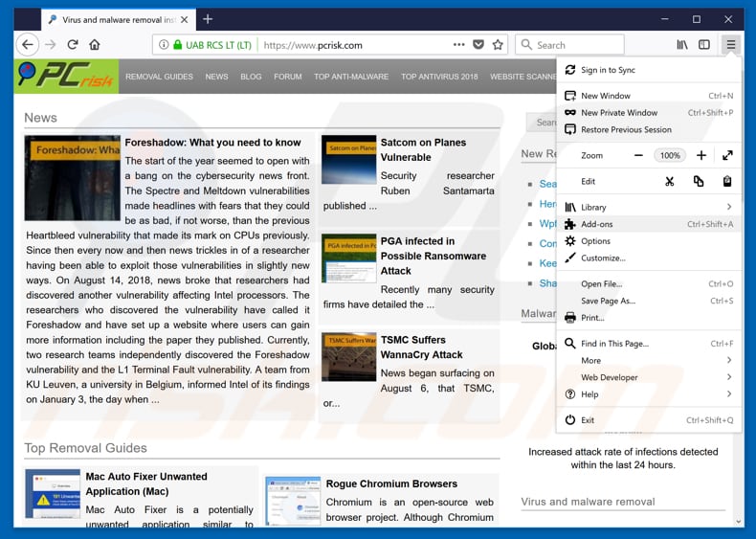
Task: Click the UAB RCS LT (LT) identity label
Action: (x=218, y=45)
